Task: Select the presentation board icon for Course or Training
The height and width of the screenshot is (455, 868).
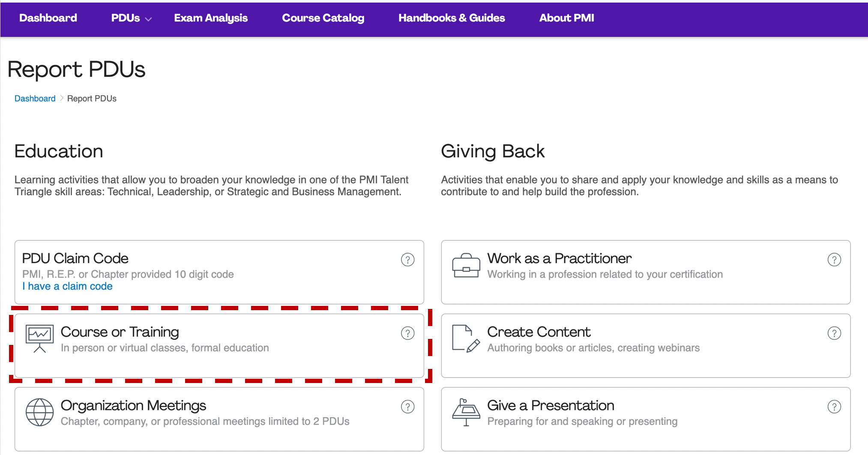Action: pyautogui.click(x=39, y=338)
